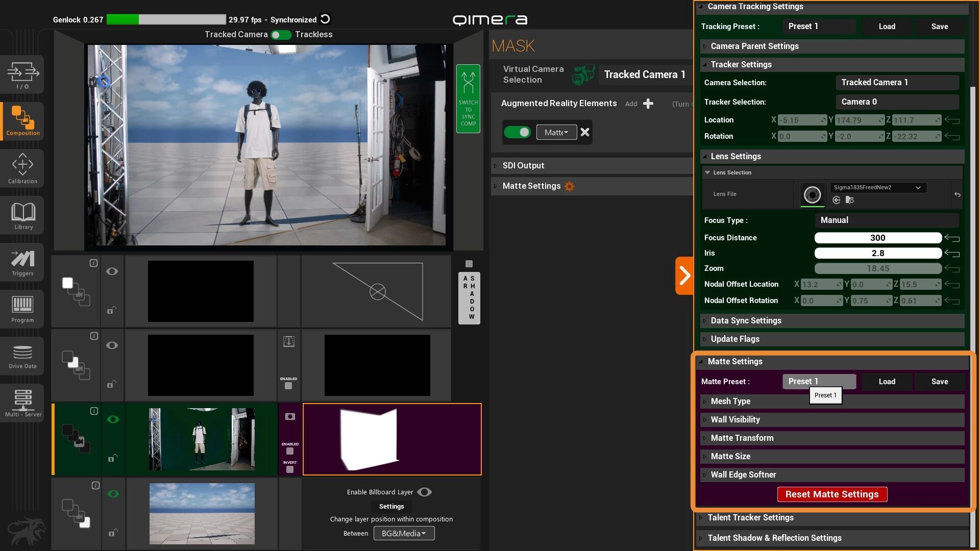This screenshot has width=980, height=551.
Task: Open the BG&Media layer position dropdown
Action: coord(404,533)
